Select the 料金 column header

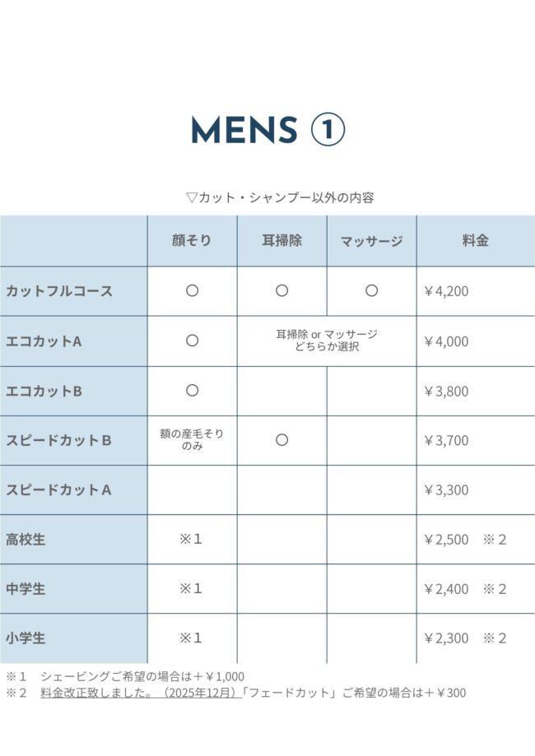click(x=475, y=240)
